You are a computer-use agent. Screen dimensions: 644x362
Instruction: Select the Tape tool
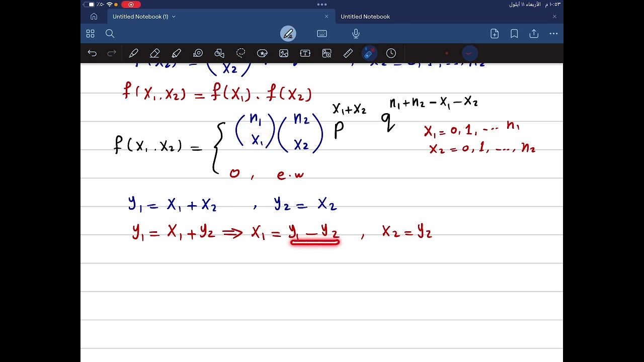pyautogui.click(x=198, y=53)
